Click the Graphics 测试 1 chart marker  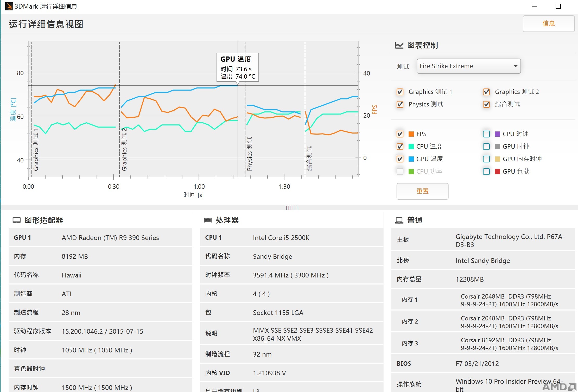(x=36, y=149)
